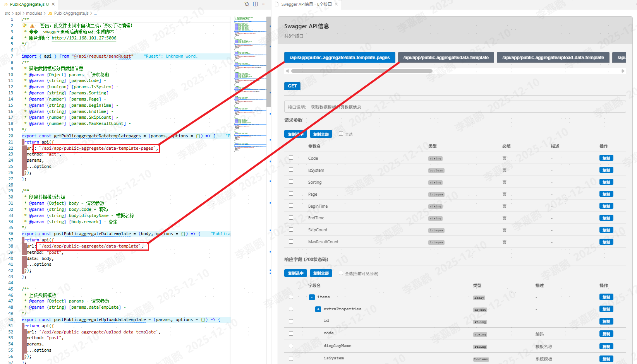Copy the IsSystem parameter row with 复制
The width and height of the screenshot is (637, 364).
606,170
